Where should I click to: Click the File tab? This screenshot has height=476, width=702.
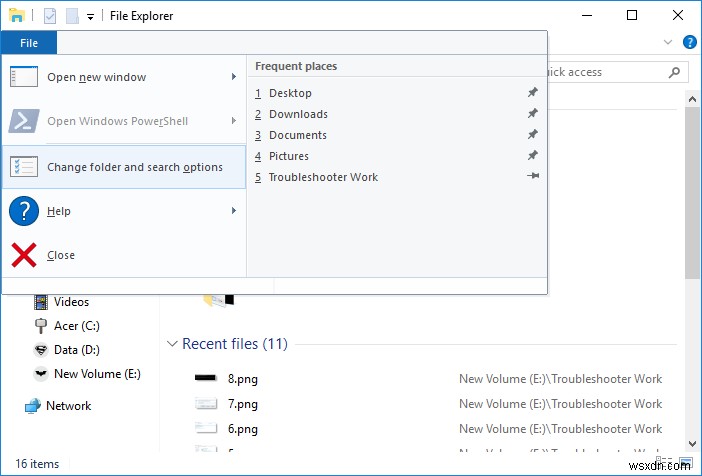[29, 43]
